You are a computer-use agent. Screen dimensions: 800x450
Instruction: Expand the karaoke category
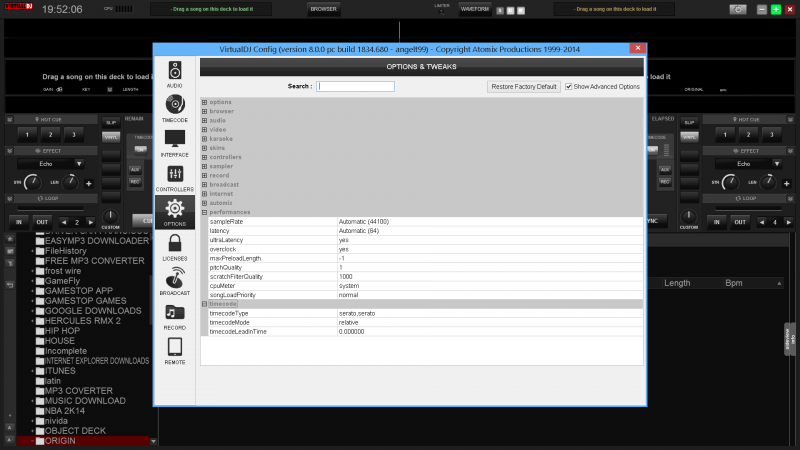(205, 139)
